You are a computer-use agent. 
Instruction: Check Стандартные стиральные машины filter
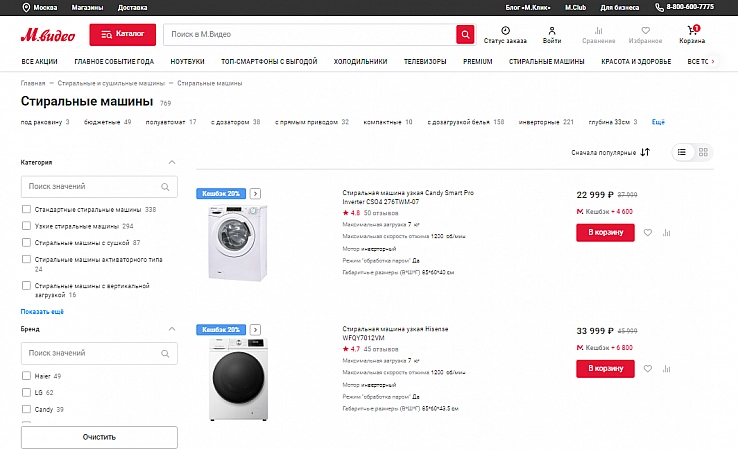(26, 209)
